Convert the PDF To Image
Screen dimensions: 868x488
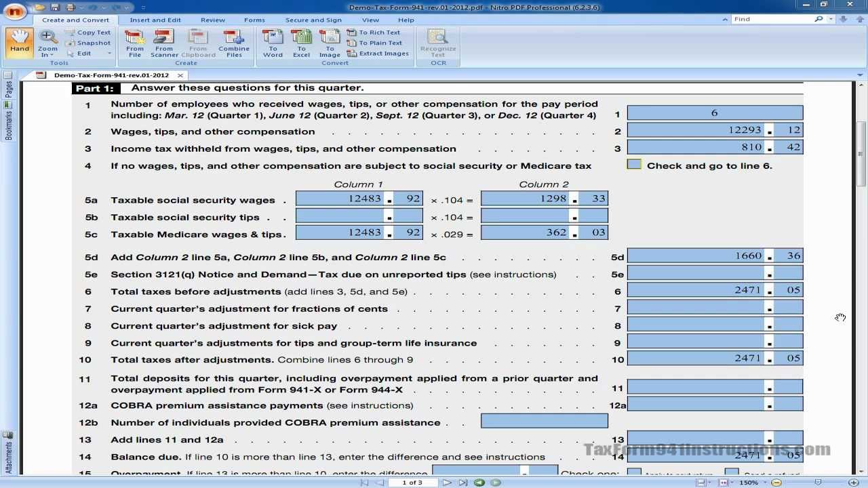tap(330, 43)
